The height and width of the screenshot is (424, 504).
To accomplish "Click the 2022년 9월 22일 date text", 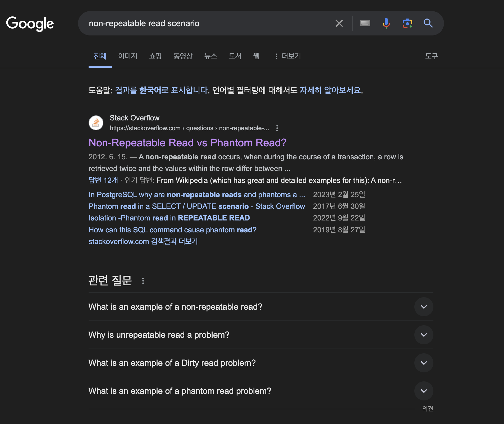I will pos(339,218).
